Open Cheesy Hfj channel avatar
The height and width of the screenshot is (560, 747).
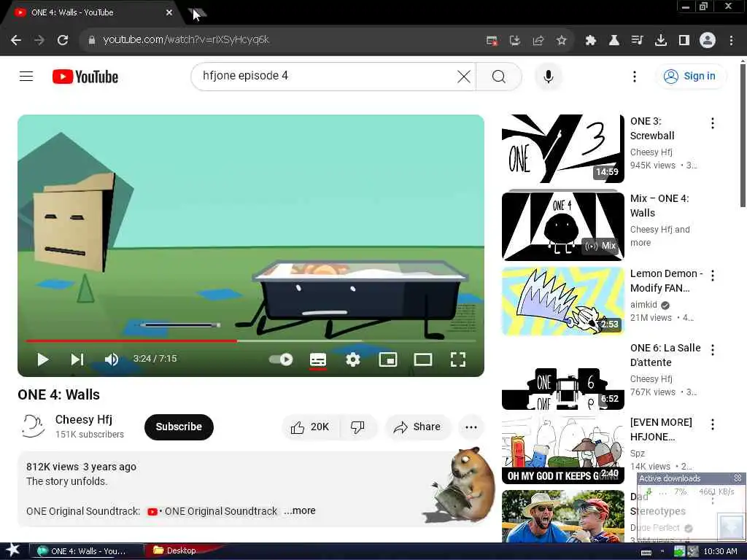click(34, 426)
